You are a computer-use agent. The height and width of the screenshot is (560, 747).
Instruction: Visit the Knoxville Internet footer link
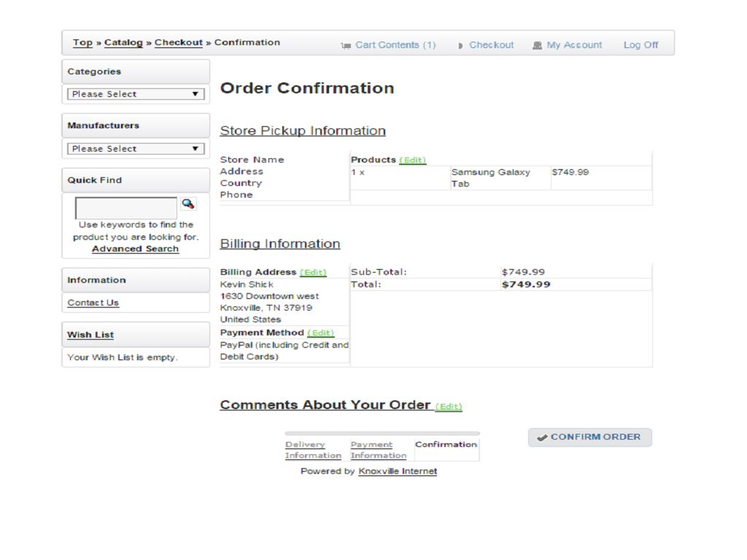tap(398, 471)
